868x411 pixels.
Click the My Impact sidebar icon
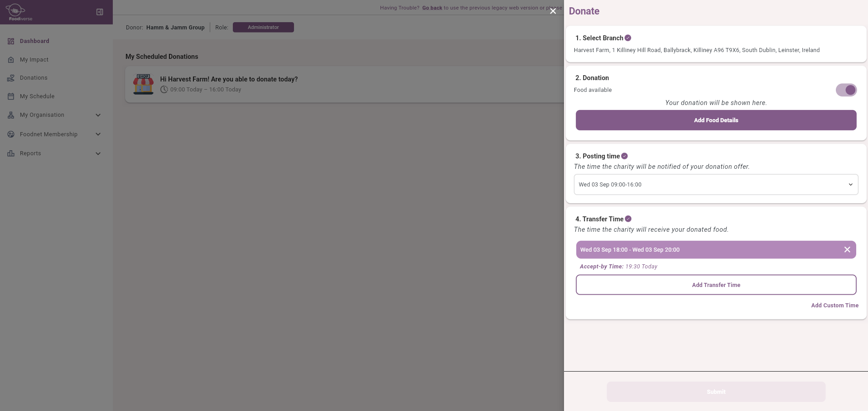(x=11, y=60)
